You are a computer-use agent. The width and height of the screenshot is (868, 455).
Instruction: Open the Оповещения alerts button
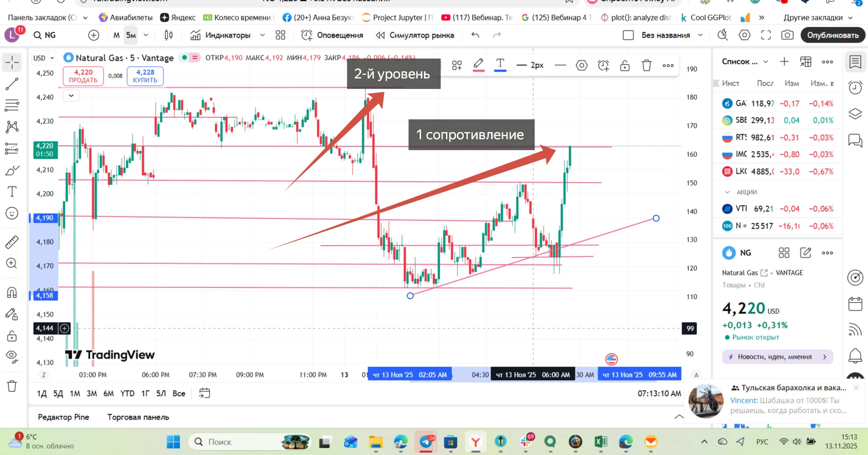coord(332,35)
